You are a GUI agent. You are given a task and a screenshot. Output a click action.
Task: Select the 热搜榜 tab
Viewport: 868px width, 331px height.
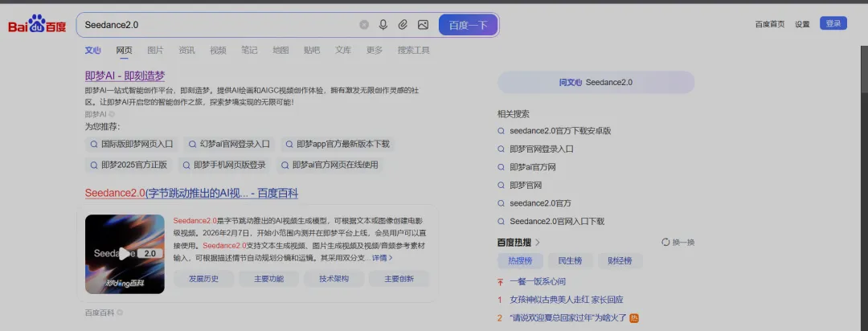pyautogui.click(x=520, y=261)
